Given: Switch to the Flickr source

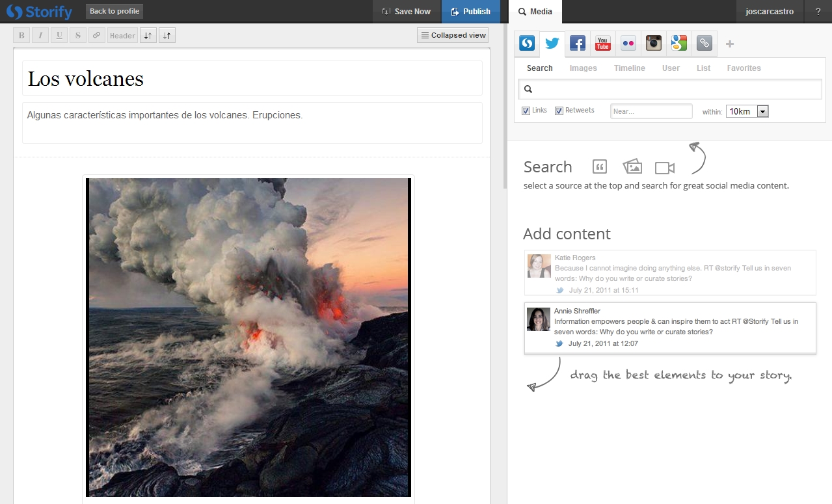Looking at the screenshot, I should [x=628, y=44].
